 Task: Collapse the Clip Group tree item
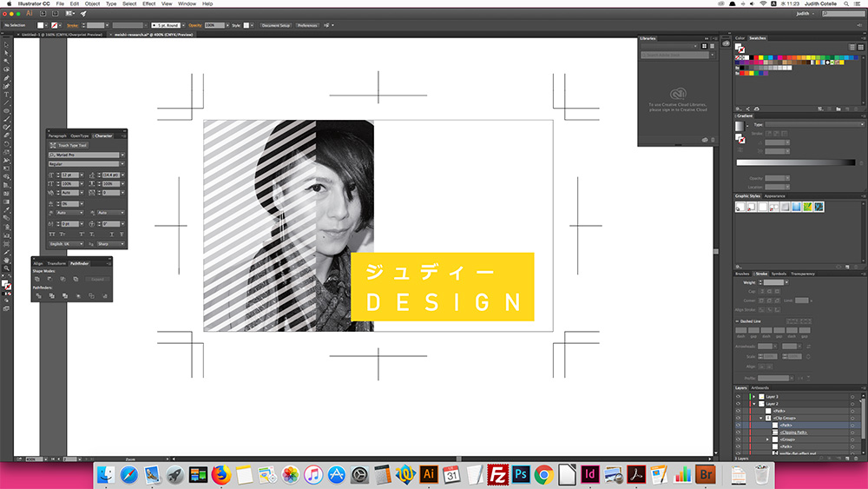760,418
